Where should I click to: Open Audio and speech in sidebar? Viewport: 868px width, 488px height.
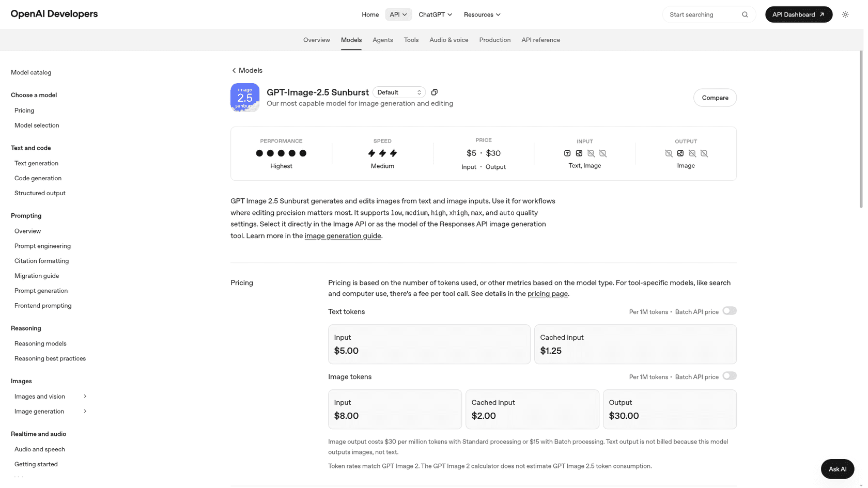pyautogui.click(x=40, y=449)
